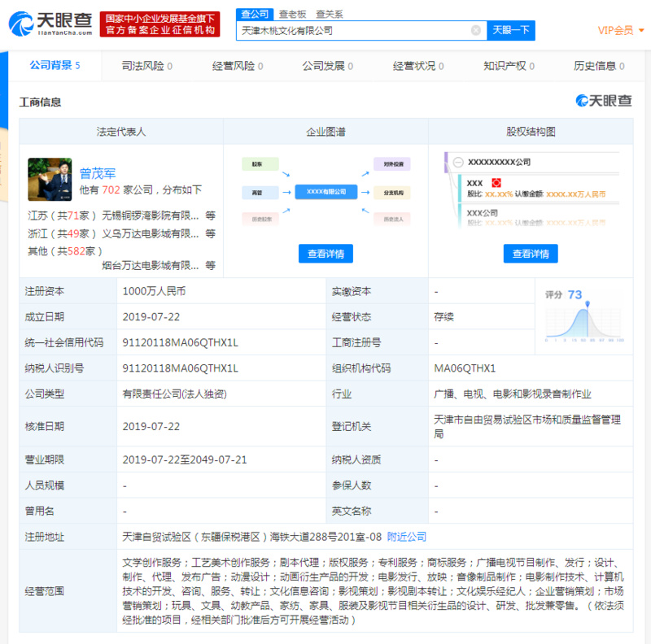Click the central XXXX有限公司 graph node
The height and width of the screenshot is (644, 651).
coord(327,192)
